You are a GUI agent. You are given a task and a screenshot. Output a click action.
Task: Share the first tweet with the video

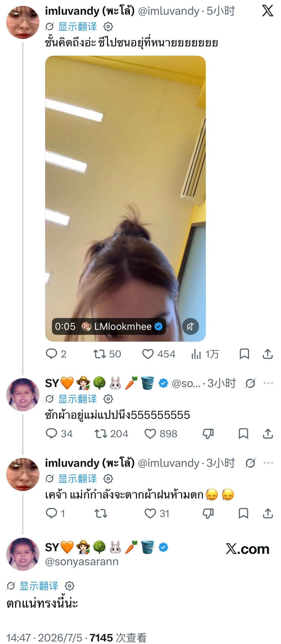tap(267, 354)
